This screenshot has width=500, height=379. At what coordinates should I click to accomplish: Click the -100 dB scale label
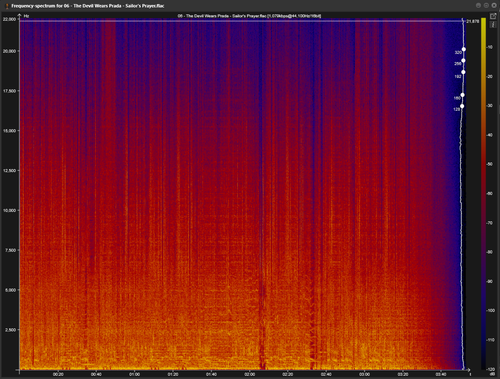pos(490,311)
